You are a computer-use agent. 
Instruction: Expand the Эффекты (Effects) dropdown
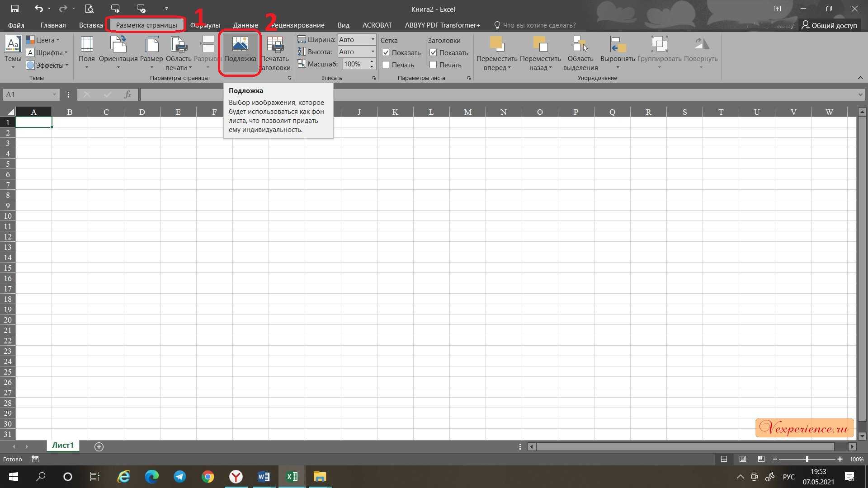click(x=47, y=66)
